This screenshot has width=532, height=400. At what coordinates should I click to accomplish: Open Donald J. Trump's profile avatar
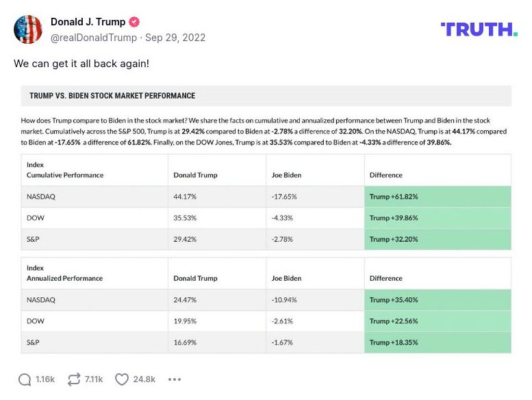[x=28, y=29]
